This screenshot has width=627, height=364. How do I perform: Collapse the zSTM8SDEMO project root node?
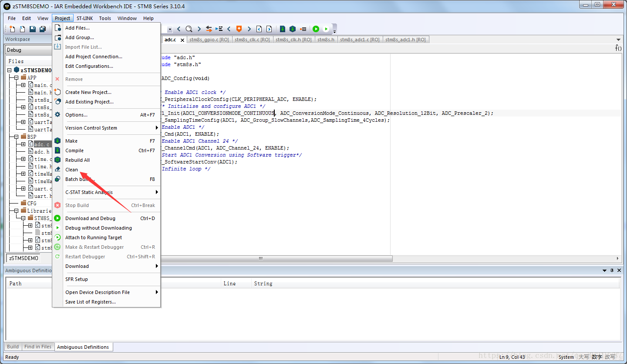(10, 70)
